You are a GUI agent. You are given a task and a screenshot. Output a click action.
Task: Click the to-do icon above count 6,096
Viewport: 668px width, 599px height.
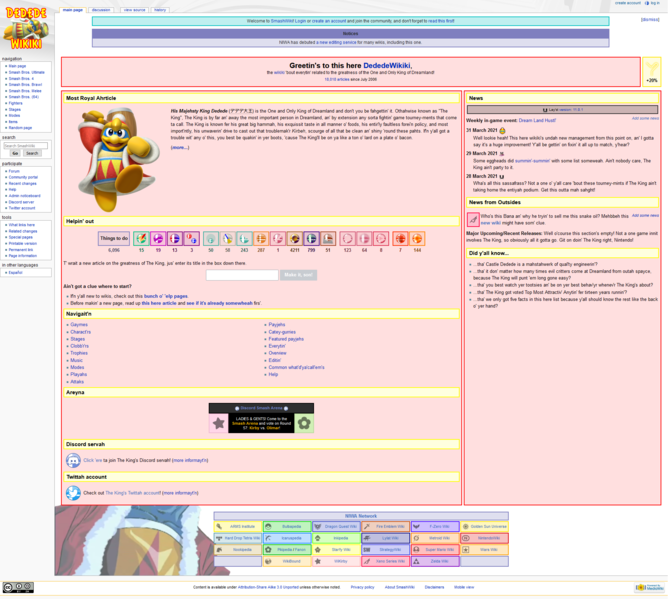114,239
